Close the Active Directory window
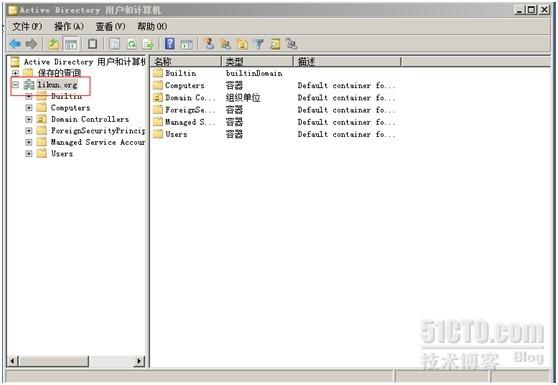 point(544,10)
